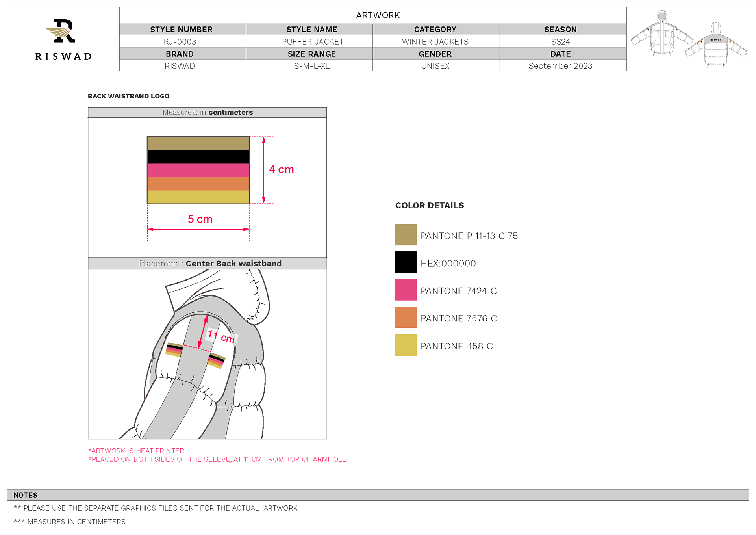The height and width of the screenshot is (535, 756).
Task: Pick the orange Pantone 7576 C swatch
Action: (x=406, y=318)
